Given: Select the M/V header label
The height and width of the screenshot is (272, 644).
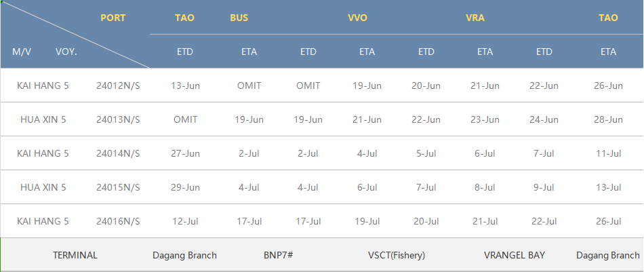Looking at the screenshot, I should pyautogui.click(x=22, y=52).
